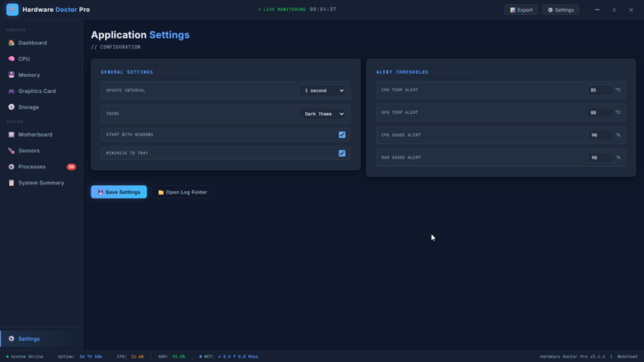Click the CPU Temp Alert value field
644x362 pixels.
(x=600, y=90)
